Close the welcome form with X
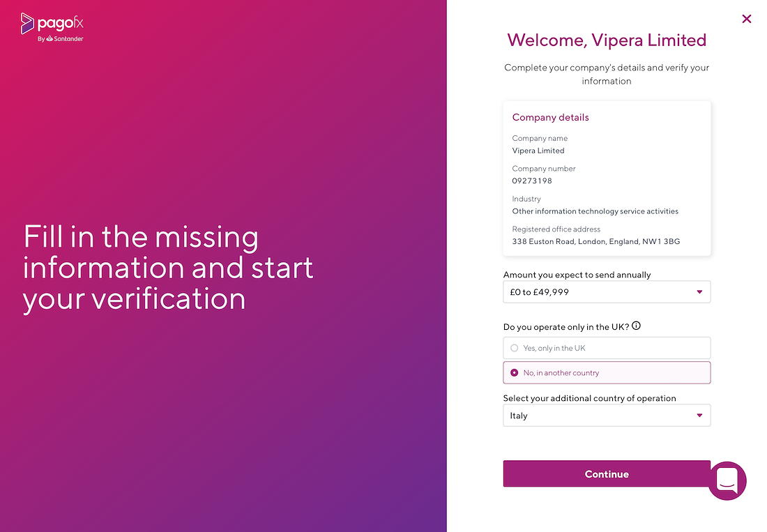Screen dimensions: 767x532 (x=747, y=19)
